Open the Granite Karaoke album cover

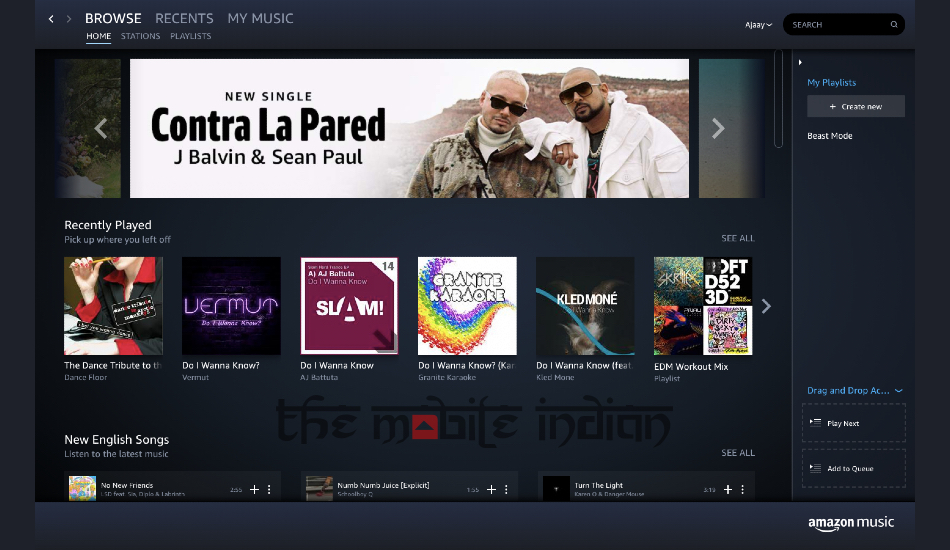point(467,306)
